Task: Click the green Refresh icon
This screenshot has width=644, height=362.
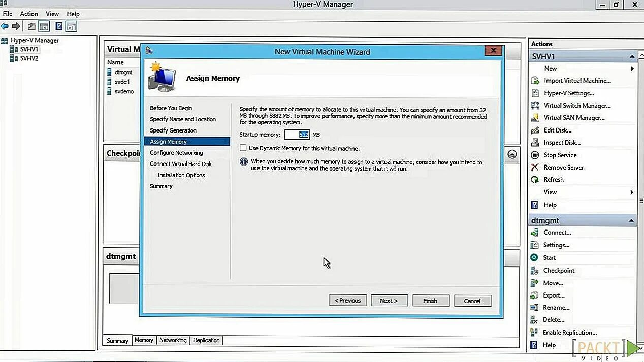Action: tap(534, 180)
